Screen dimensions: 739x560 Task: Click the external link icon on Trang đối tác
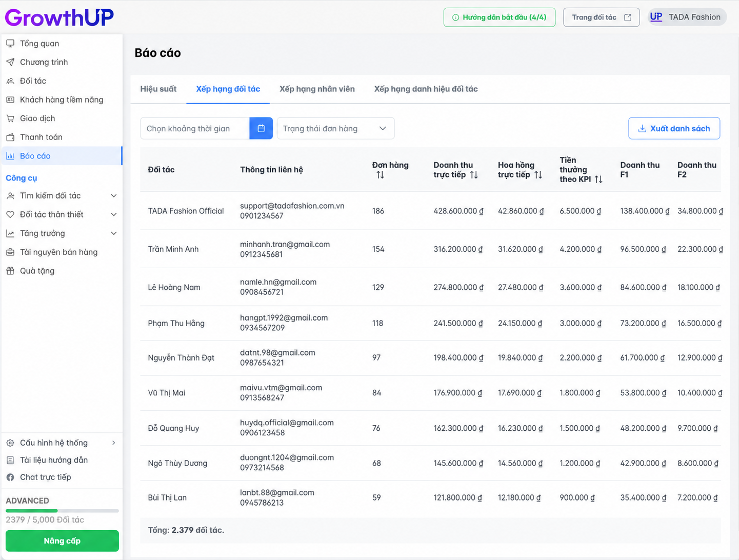[x=628, y=17]
